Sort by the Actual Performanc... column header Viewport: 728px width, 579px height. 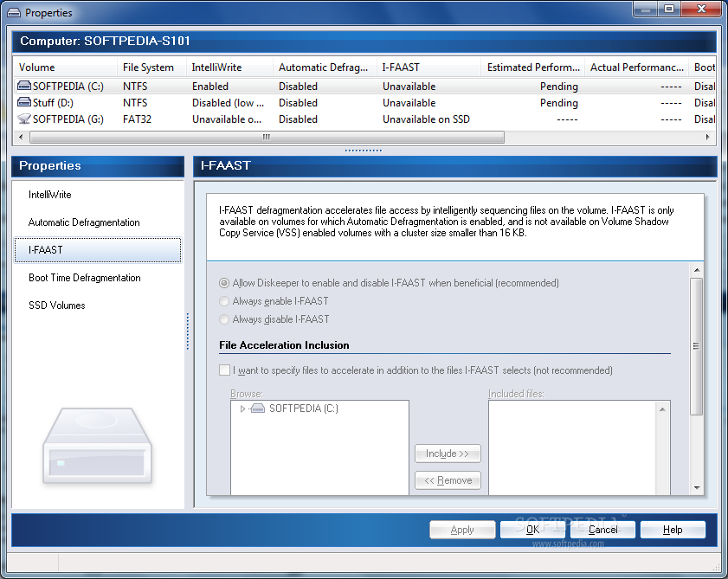pos(636,68)
